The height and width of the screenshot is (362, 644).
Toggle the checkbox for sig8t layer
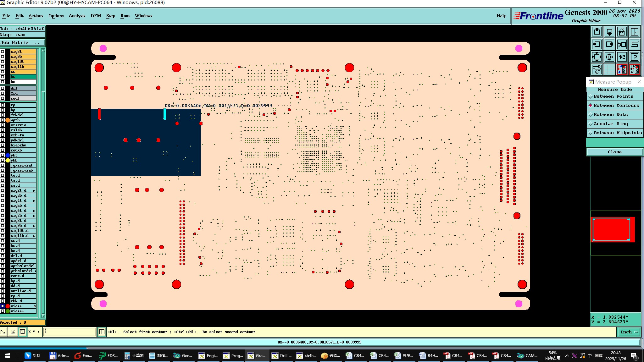click(3, 52)
